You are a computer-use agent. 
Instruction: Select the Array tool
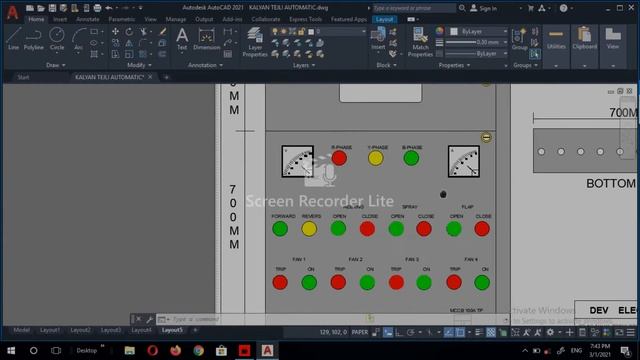click(x=143, y=54)
